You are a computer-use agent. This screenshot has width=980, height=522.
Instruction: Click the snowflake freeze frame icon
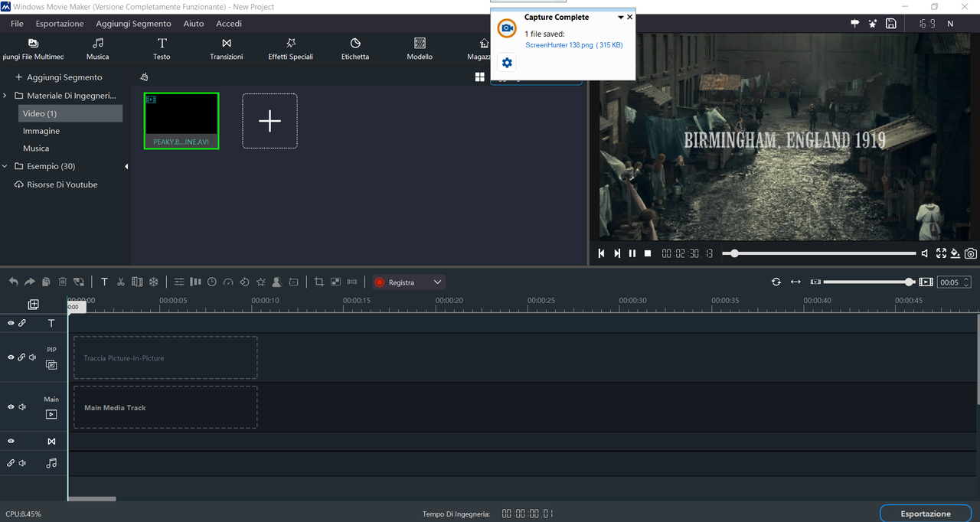(153, 282)
